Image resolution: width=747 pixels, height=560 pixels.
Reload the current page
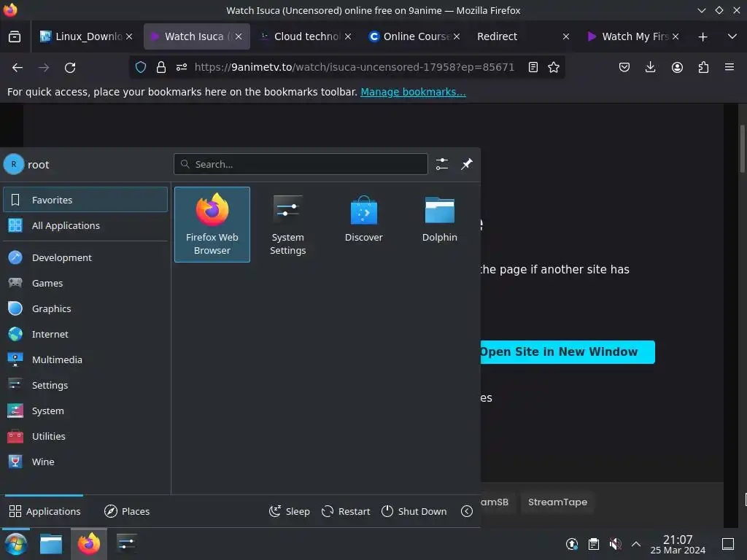click(70, 67)
